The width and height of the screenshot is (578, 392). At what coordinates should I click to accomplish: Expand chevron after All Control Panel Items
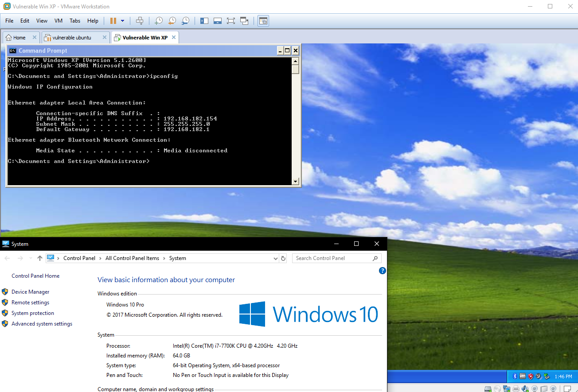164,258
